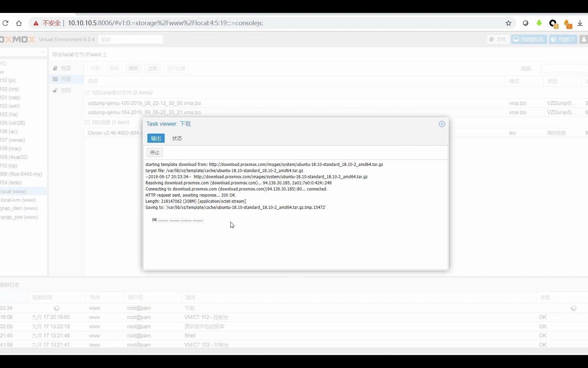Click the 模板 templates button
Viewport: 588px width, 368px height.
tap(133, 68)
